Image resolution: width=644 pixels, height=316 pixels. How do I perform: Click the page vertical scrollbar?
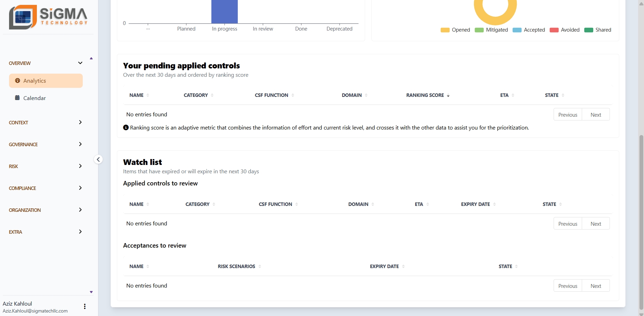tap(641, 222)
